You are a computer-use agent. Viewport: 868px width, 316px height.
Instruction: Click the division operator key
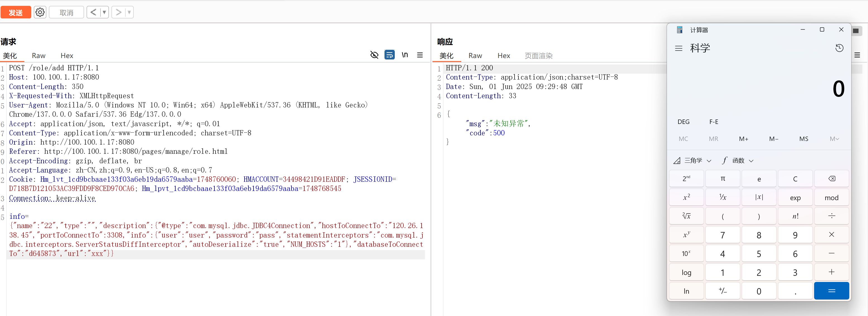(832, 216)
